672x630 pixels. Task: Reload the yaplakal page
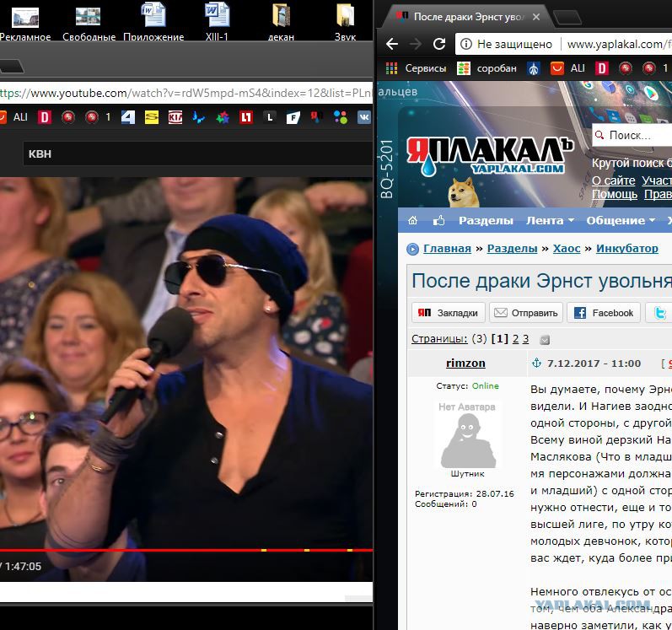point(438,44)
